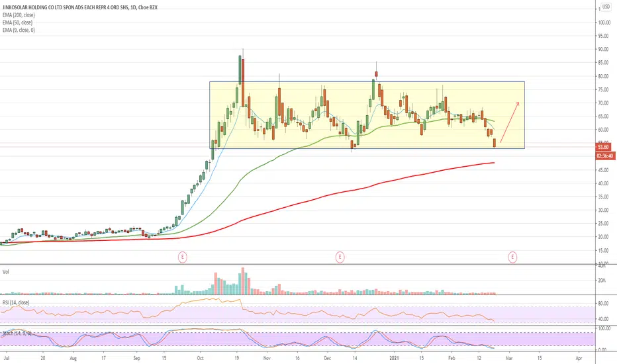Click the 25.00 price axis label
The height and width of the screenshot is (364, 617).
point(603,224)
